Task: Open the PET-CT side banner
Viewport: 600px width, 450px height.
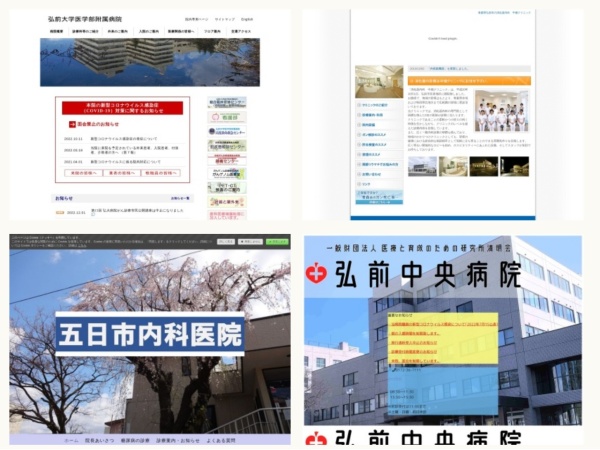Action: click(x=227, y=188)
